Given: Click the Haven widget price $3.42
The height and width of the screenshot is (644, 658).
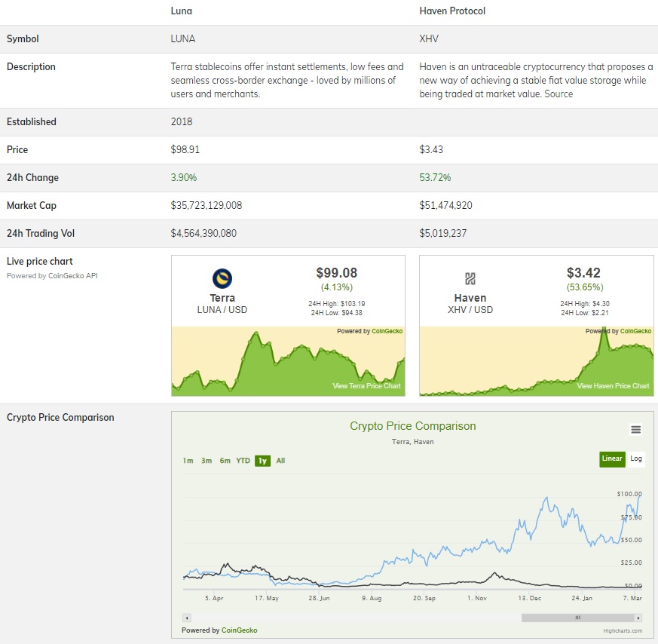Looking at the screenshot, I should (x=583, y=273).
